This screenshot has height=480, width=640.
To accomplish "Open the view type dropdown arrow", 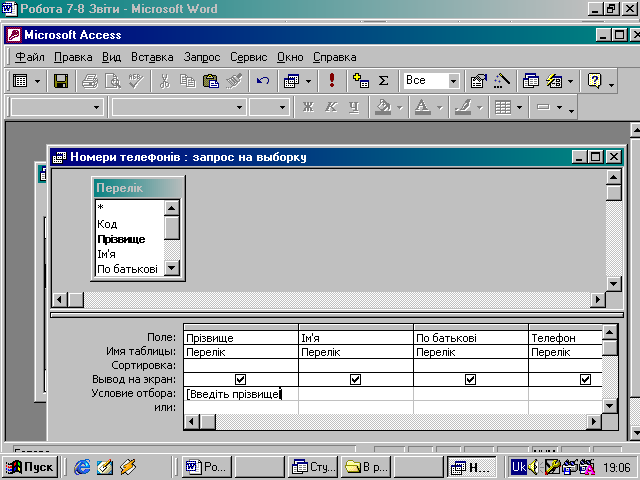I will (x=37, y=81).
